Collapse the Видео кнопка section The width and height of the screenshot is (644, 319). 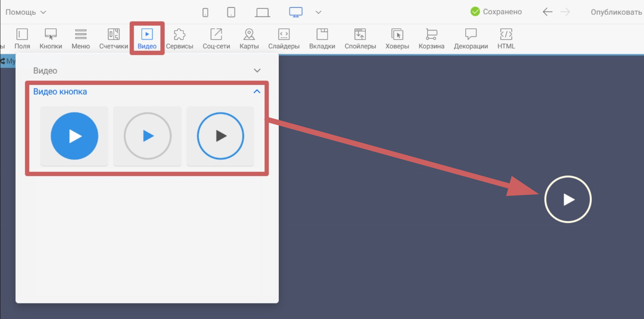coord(257,91)
